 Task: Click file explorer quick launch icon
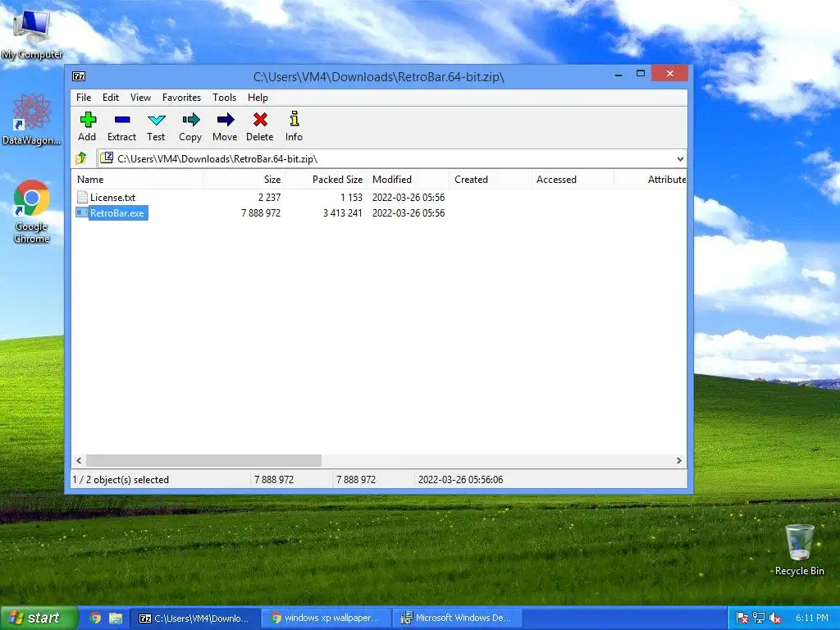point(116,619)
